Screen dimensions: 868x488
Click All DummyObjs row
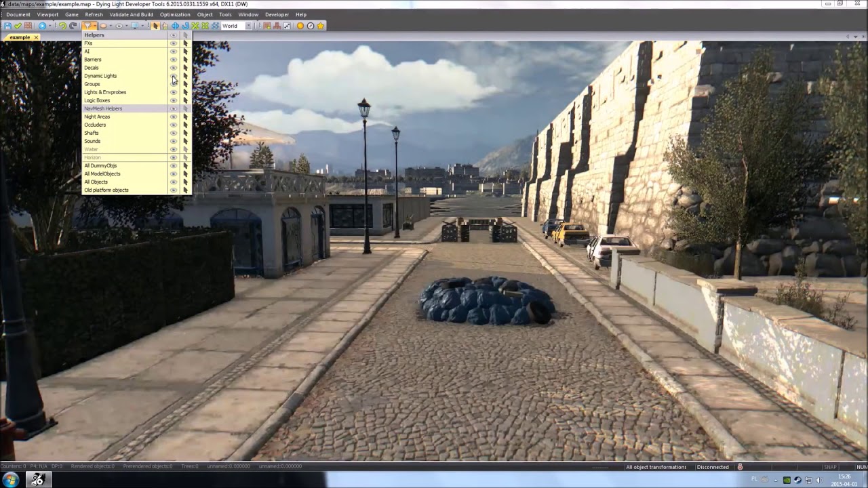(136, 165)
